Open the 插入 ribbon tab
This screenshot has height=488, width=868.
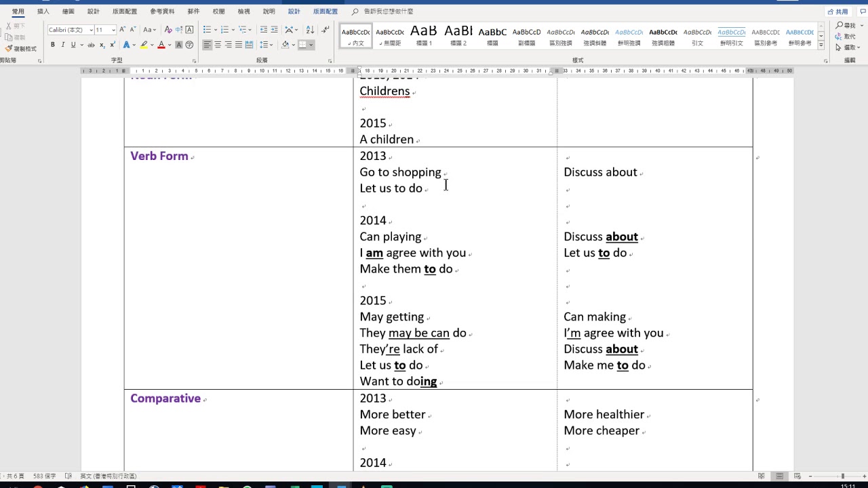(43, 12)
